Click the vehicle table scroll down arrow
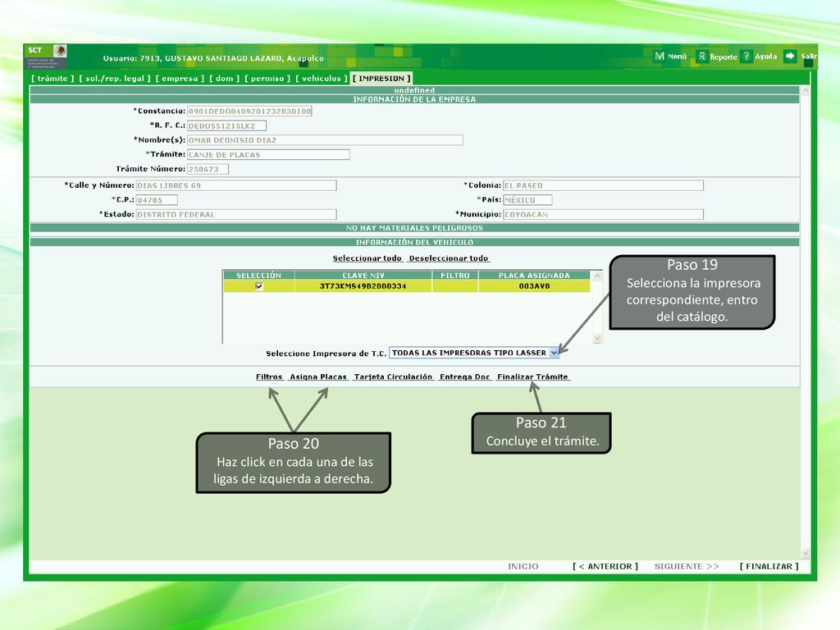Image resolution: width=840 pixels, height=630 pixels. coord(598,339)
